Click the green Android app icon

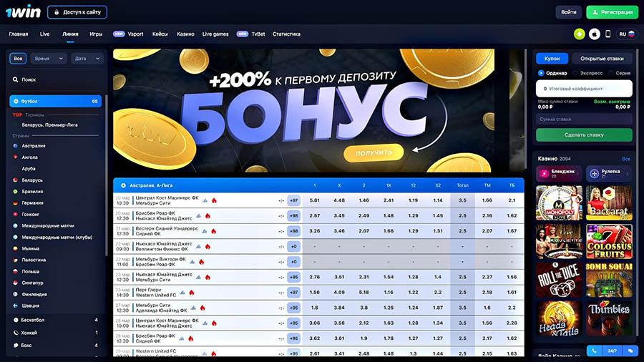click(580, 34)
